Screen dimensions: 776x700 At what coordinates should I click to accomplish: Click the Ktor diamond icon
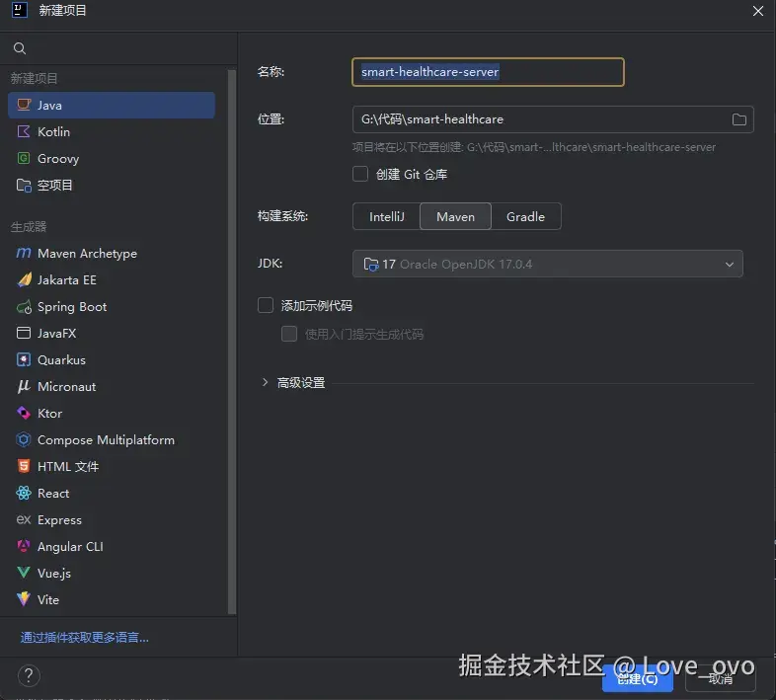(x=24, y=413)
